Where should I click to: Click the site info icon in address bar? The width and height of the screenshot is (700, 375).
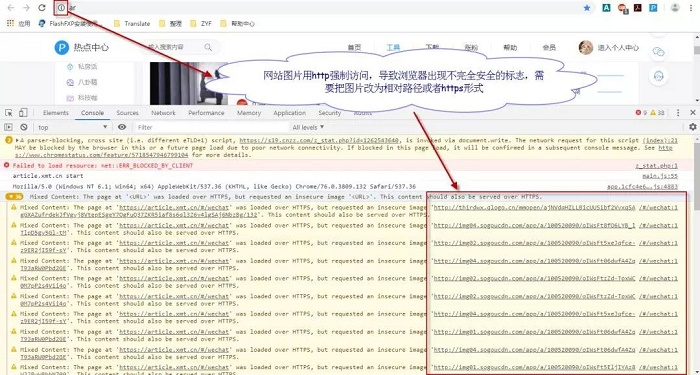tap(61, 8)
